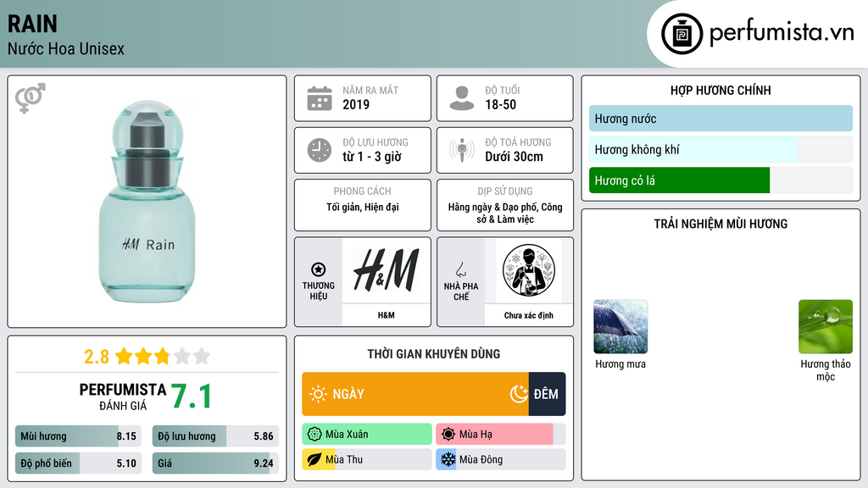Click the sillage person icon beside Độ toả hương
The height and width of the screenshot is (488, 868).
point(462,150)
